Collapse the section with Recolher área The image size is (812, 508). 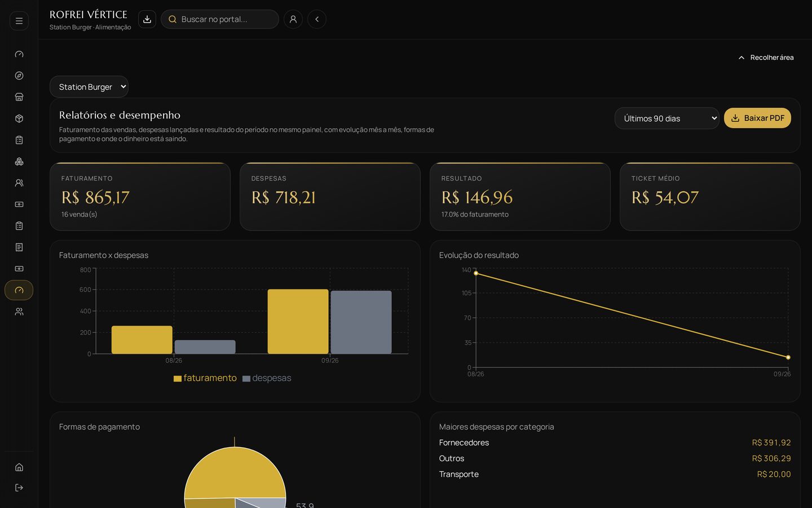coord(766,58)
